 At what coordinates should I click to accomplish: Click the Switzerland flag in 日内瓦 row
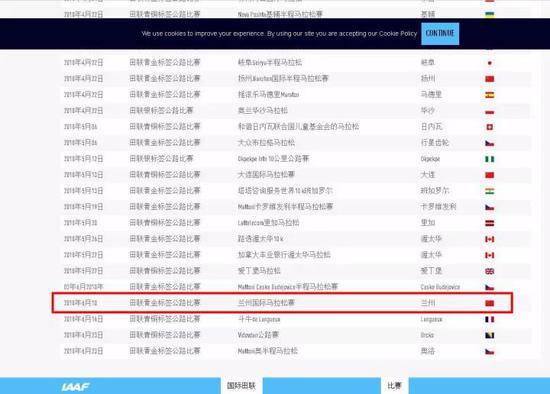pos(489,127)
